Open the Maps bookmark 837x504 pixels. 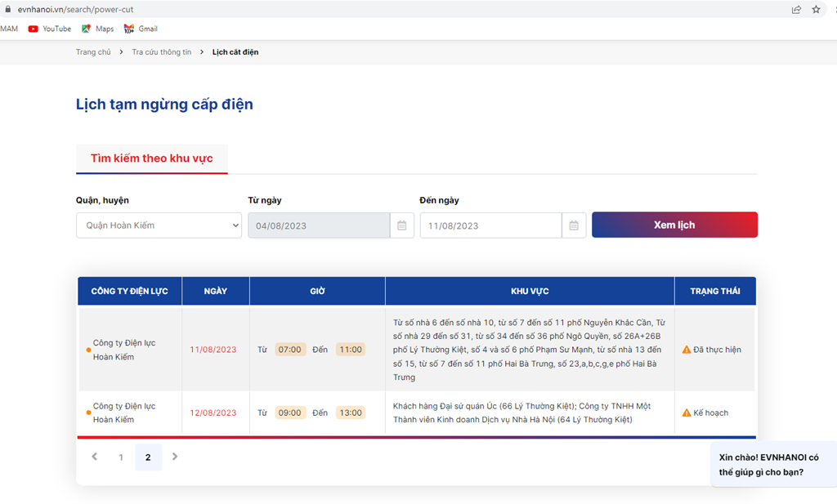[97, 29]
